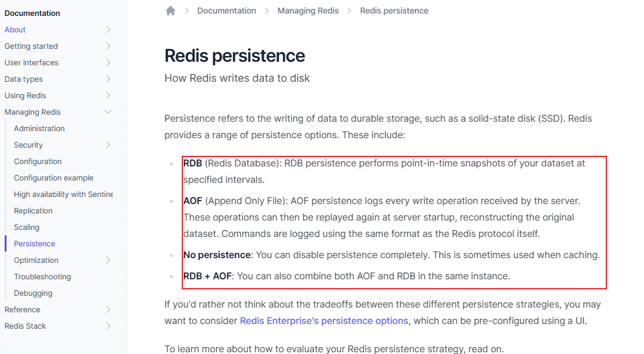Viewport: 644px width, 354px height.
Task: Click the home icon in breadcrumb
Action: pyautogui.click(x=171, y=11)
